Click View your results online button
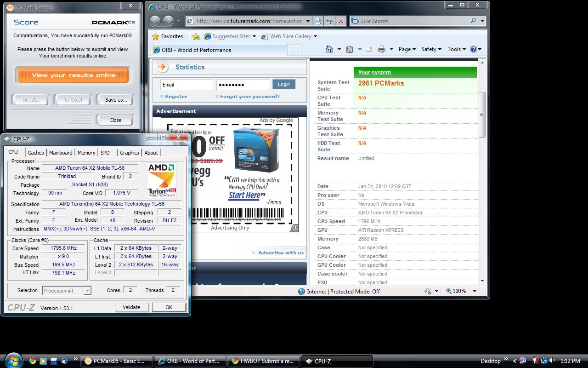 (73, 75)
